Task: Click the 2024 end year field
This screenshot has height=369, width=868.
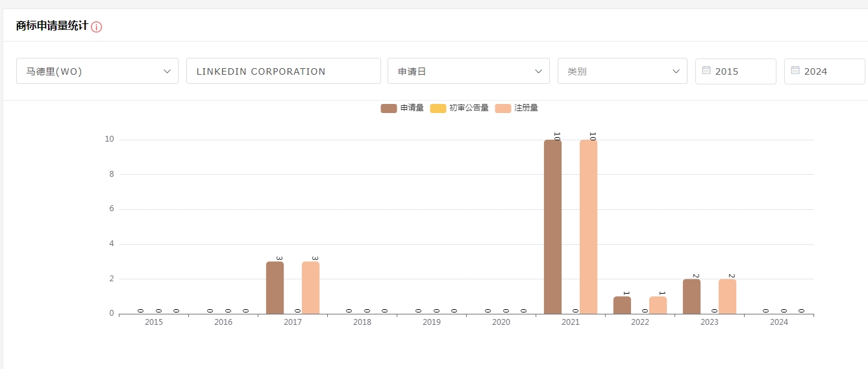Action: pyautogui.click(x=825, y=71)
